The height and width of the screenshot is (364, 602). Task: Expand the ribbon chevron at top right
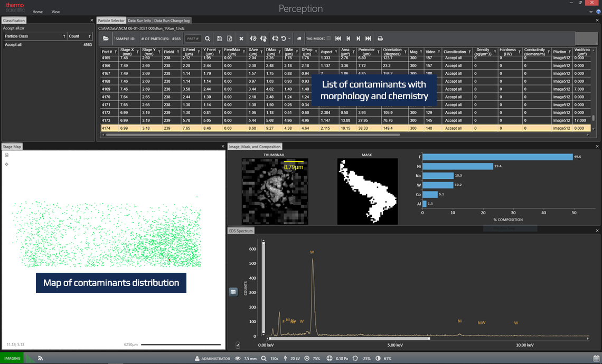(591, 12)
